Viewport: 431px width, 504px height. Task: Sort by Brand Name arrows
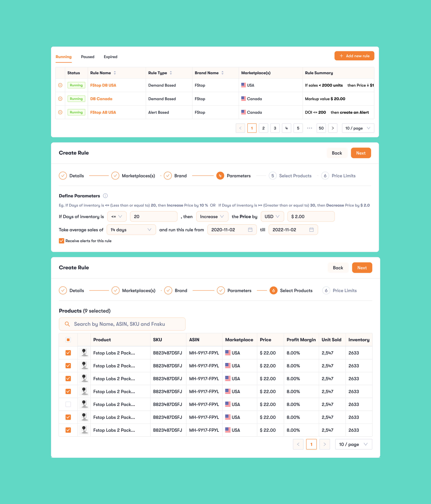click(x=222, y=73)
